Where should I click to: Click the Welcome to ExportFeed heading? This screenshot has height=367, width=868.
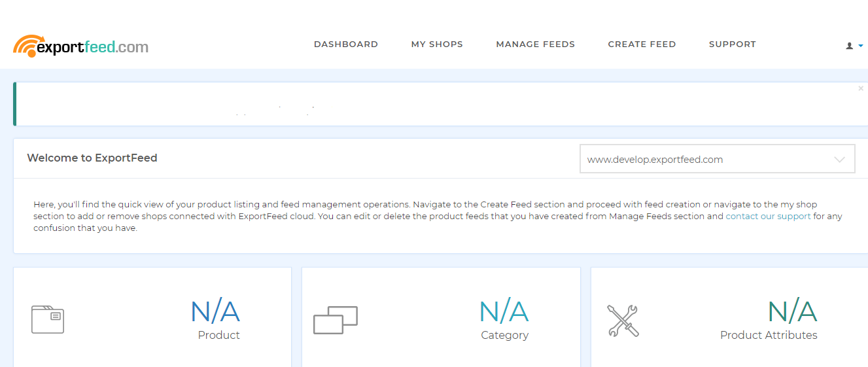point(92,158)
